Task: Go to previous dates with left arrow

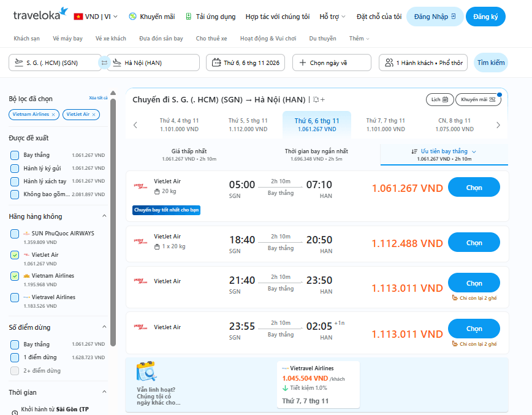Action: (135, 125)
